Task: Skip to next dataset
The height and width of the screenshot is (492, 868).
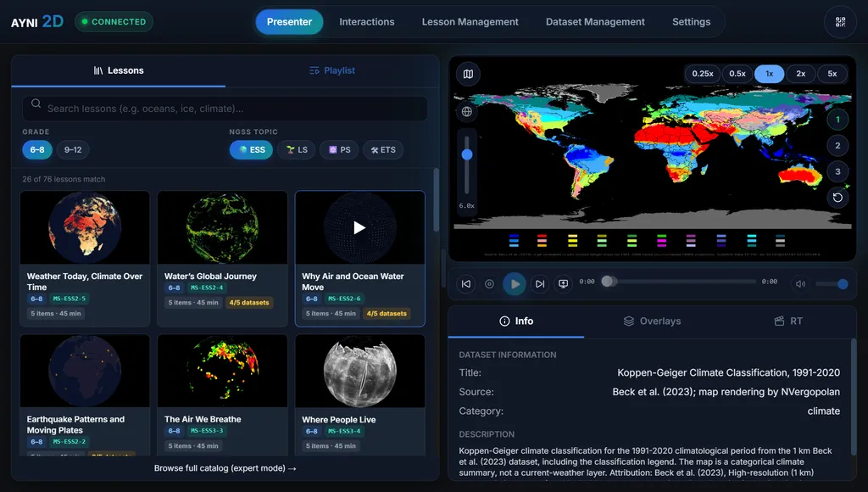Action: tap(539, 283)
